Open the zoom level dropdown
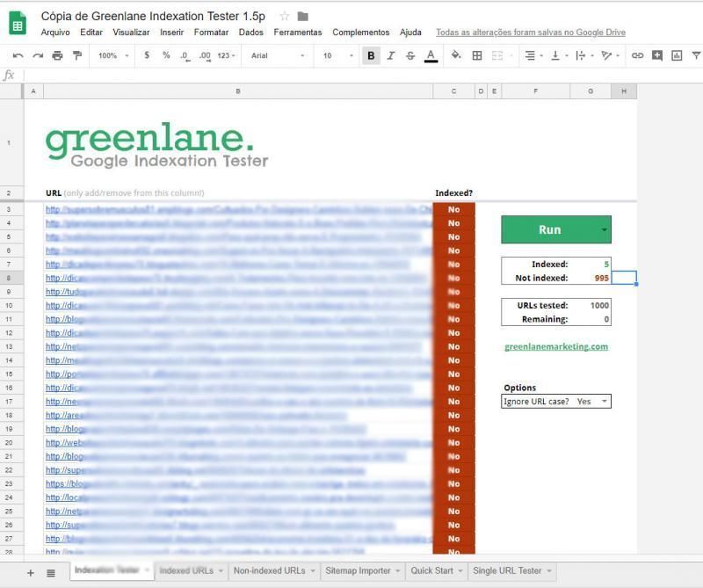 (112, 55)
